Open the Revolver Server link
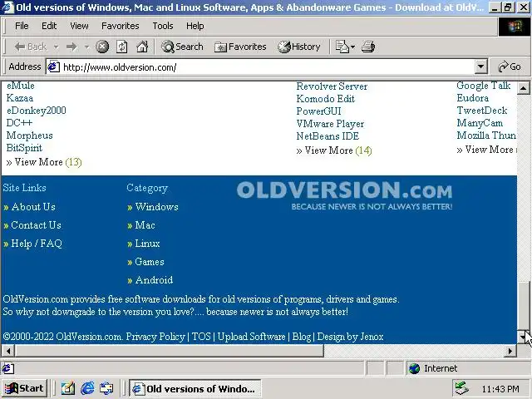Screen dimensions: 532x399 coord(332,86)
